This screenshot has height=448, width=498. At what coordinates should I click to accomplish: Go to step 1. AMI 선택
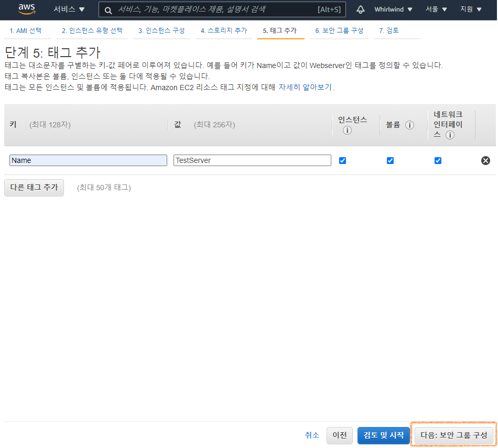[26, 30]
